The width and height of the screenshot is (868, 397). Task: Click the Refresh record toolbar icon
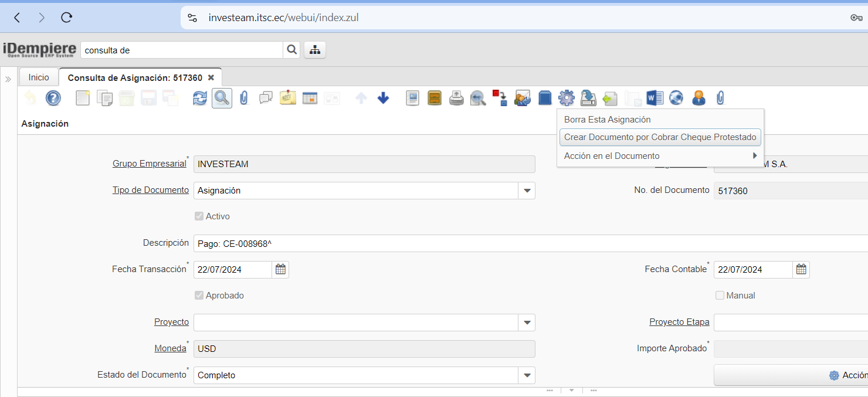pos(200,98)
